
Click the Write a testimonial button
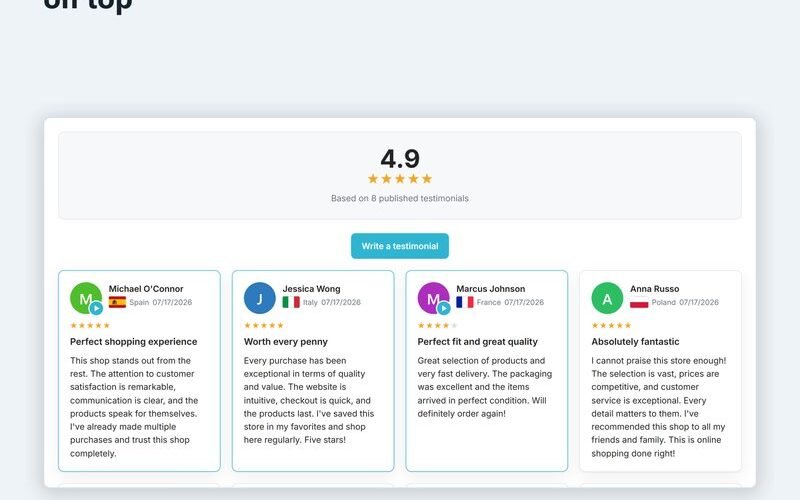pos(399,246)
